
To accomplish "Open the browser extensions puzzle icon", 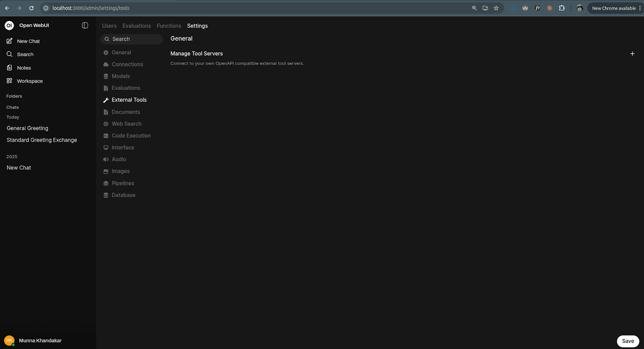I will pyautogui.click(x=561, y=8).
